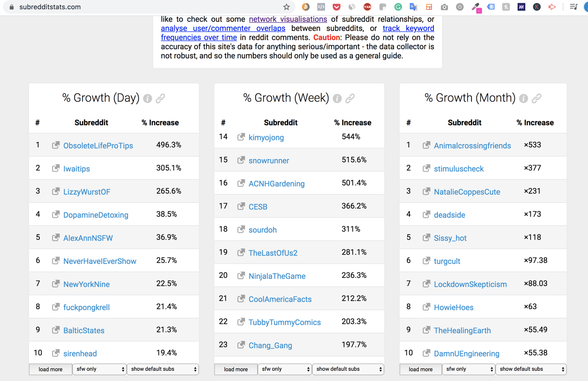This screenshot has width=588, height=381.
Task: Open analyse user/commenter overlaps link
Action: pos(223,28)
